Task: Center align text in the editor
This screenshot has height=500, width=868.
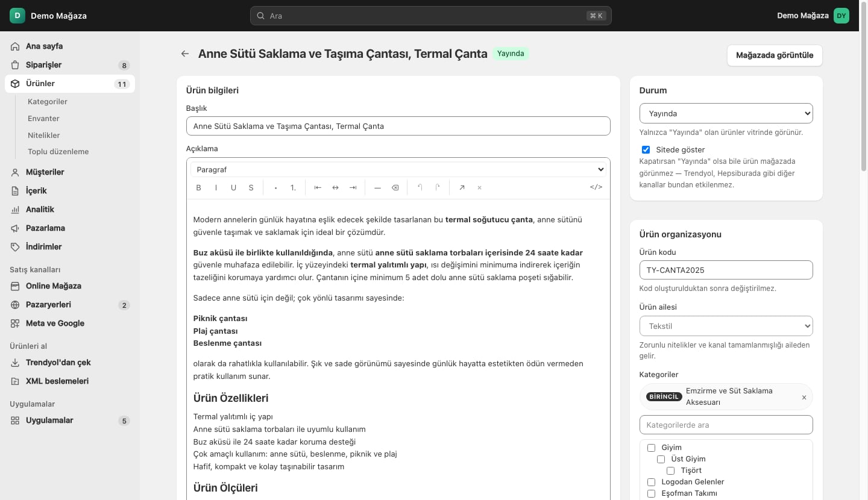Action: pos(335,187)
